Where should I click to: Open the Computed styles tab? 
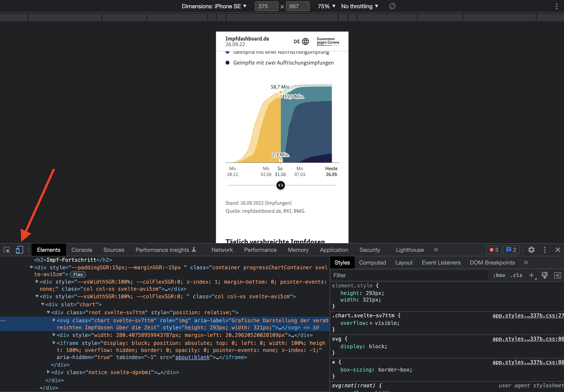(372, 263)
